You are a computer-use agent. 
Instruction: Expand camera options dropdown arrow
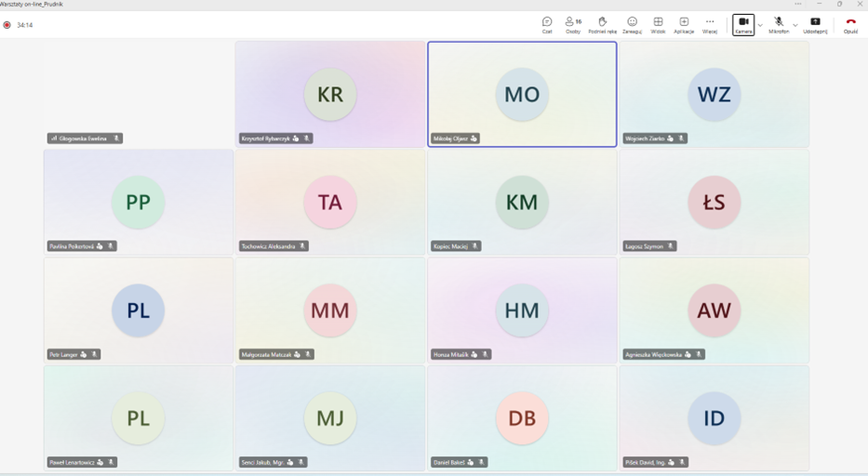pos(760,25)
